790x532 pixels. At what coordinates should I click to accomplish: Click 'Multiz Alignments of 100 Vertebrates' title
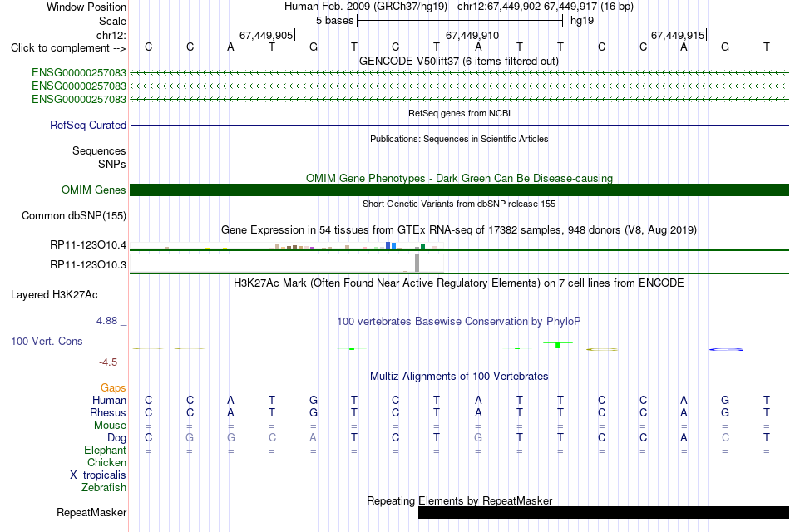point(459,377)
